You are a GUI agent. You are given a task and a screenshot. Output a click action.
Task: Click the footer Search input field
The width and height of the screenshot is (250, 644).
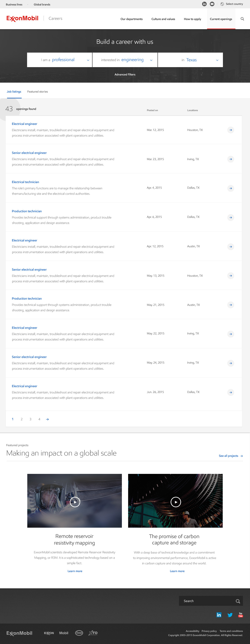[x=207, y=601]
